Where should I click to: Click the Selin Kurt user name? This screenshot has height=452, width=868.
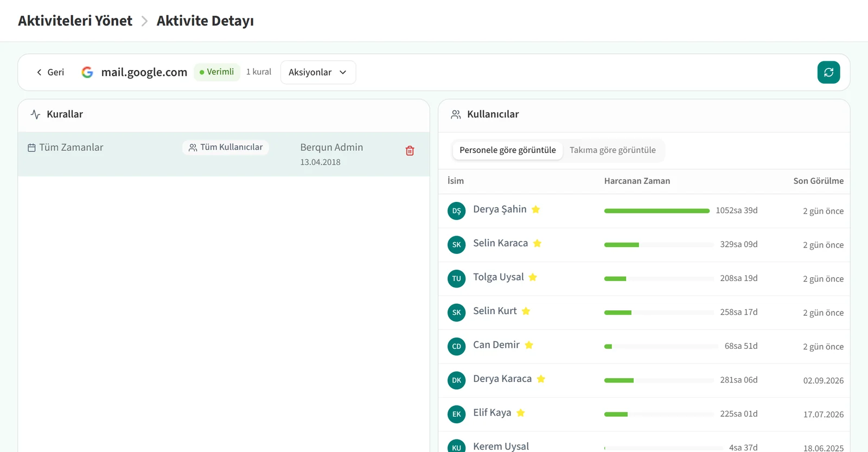click(x=495, y=311)
